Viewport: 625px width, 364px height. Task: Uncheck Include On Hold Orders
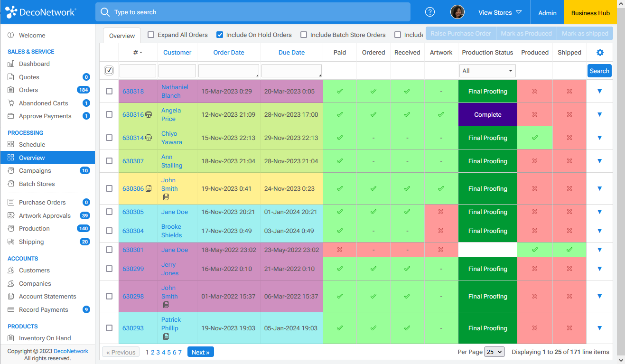[219, 35]
